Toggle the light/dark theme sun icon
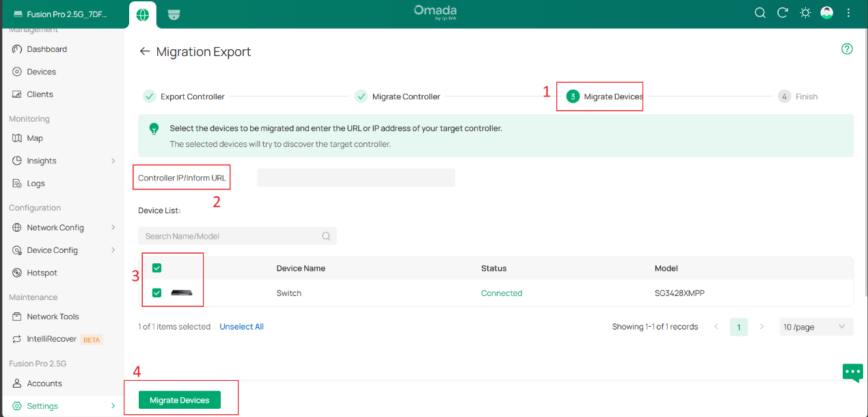The image size is (868, 417). [805, 13]
